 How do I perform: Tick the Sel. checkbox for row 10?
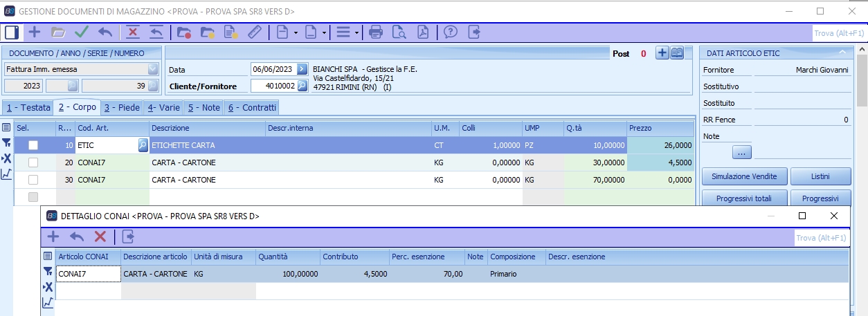tap(33, 145)
